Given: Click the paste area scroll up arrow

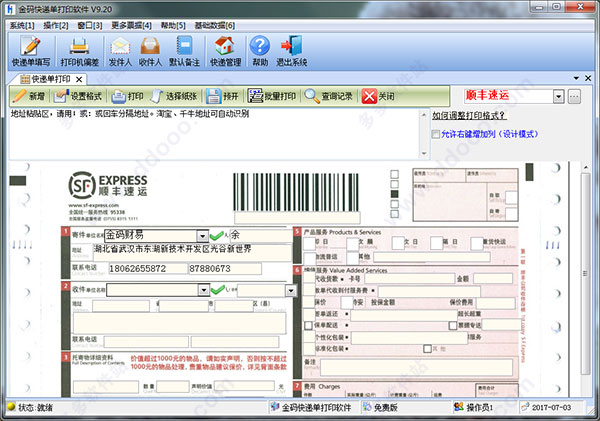Looking at the screenshot, I should coord(424,114).
